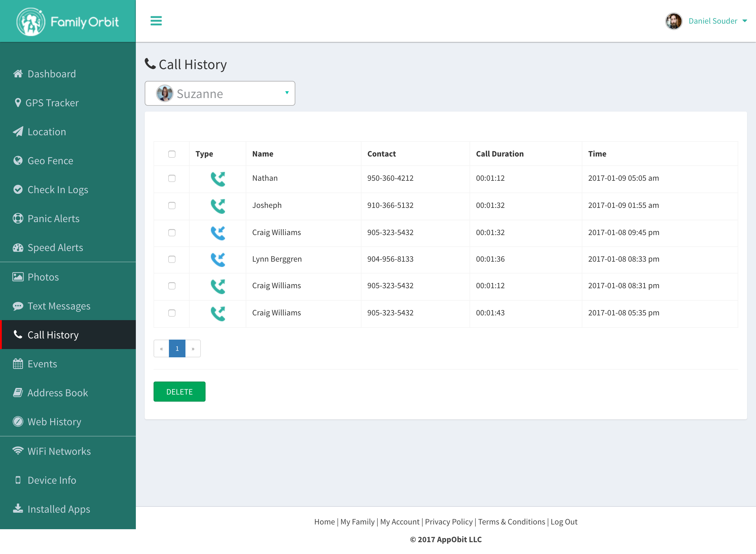Open the Dashboard menu item
Screen dimensions: 756x554
pos(68,74)
